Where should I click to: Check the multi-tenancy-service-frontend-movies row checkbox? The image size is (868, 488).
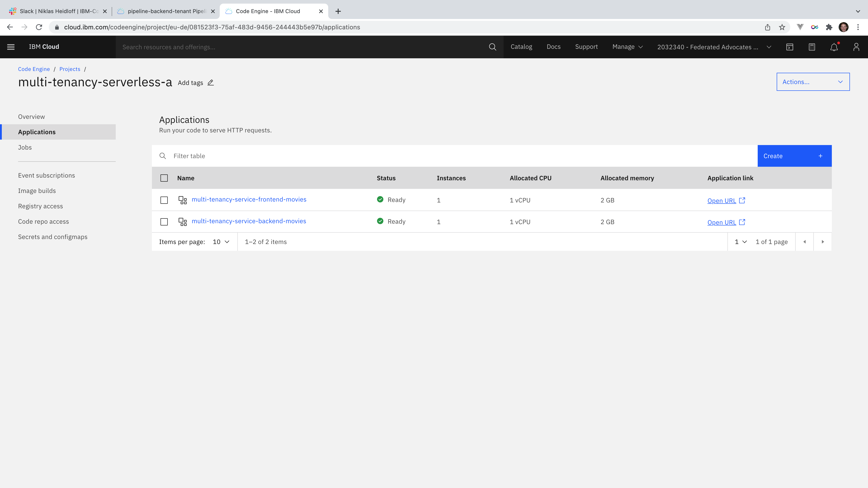(164, 200)
